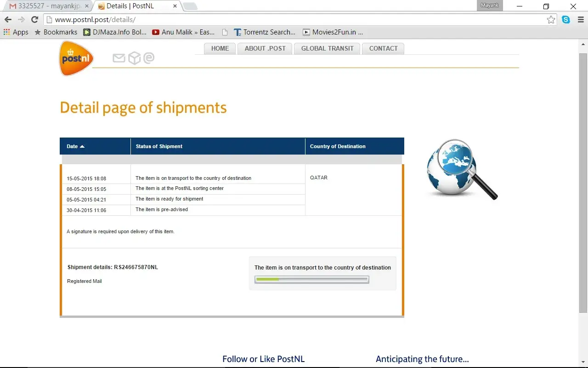Viewport: 588px width, 368px height.
Task: Click the URL address bar field
Action: point(294,20)
